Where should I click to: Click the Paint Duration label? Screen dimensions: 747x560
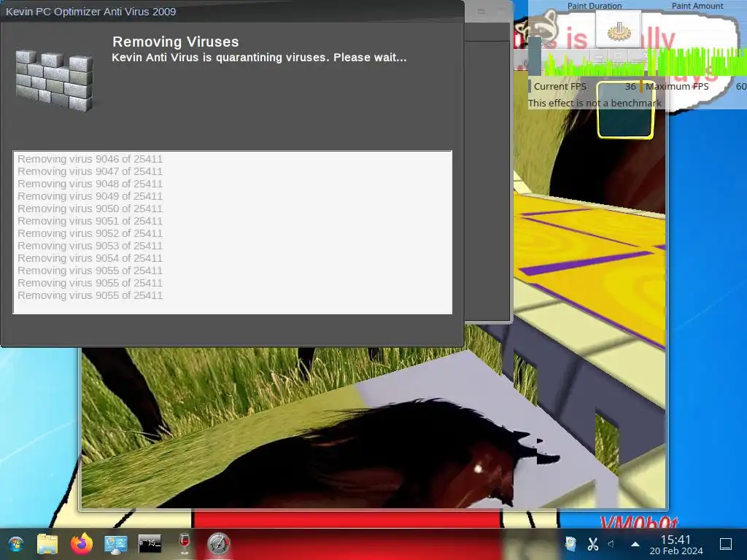(594, 6)
